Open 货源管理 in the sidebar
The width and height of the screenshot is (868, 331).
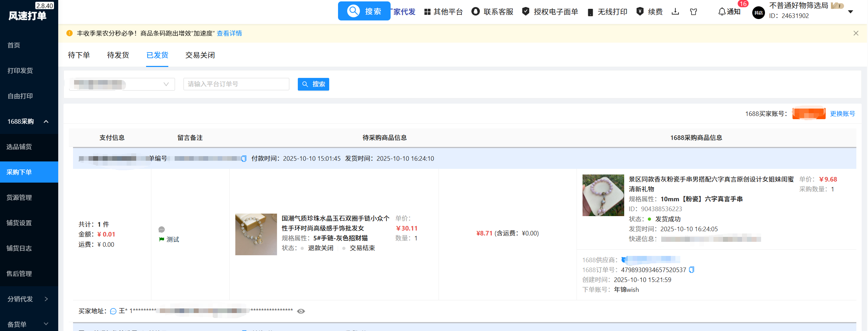pos(19,197)
